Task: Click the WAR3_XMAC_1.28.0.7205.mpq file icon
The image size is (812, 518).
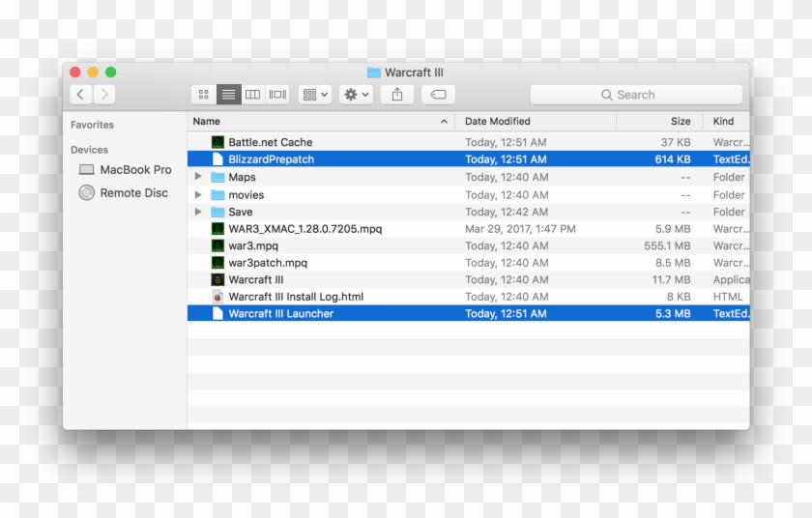Action: (217, 229)
